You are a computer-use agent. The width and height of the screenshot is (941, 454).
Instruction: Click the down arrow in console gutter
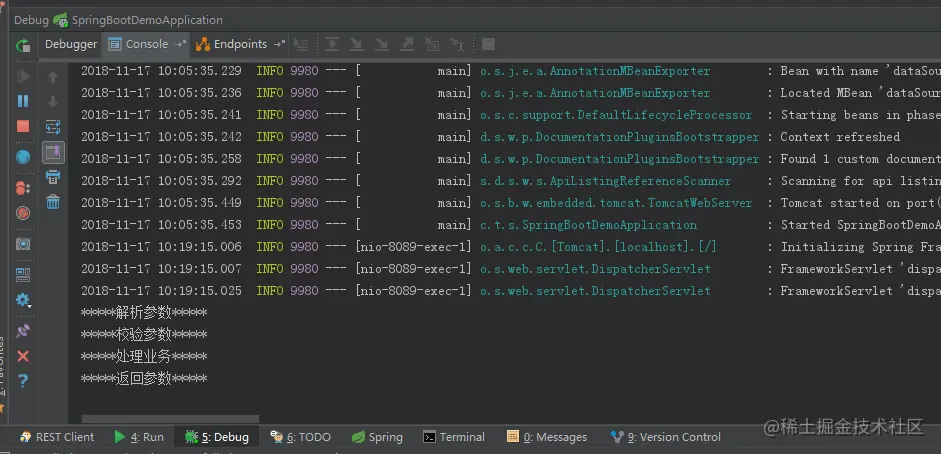pyautogui.click(x=53, y=101)
